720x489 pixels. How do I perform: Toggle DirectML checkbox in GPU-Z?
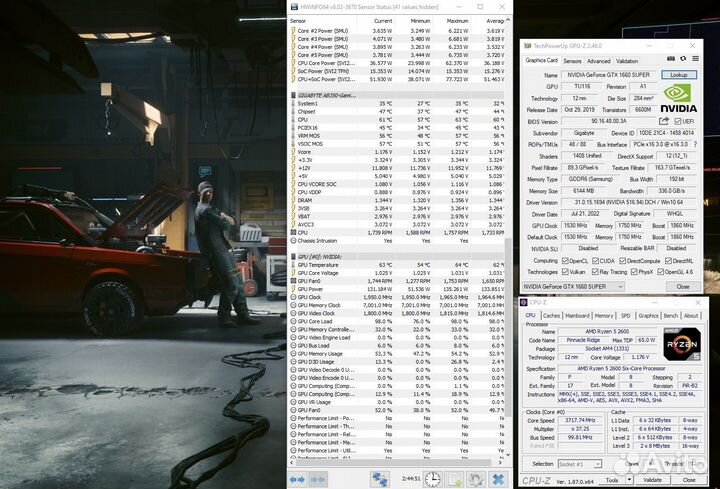668,261
